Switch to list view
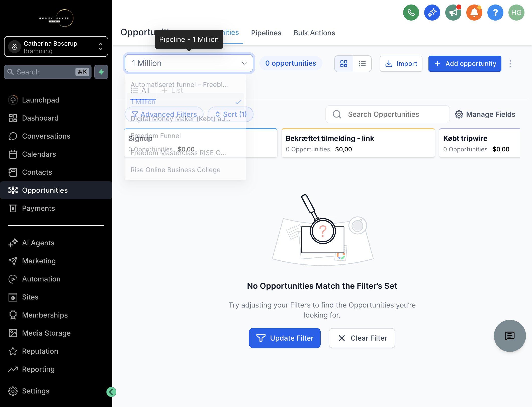Image resolution: width=532 pixels, height=407 pixels. pos(362,64)
